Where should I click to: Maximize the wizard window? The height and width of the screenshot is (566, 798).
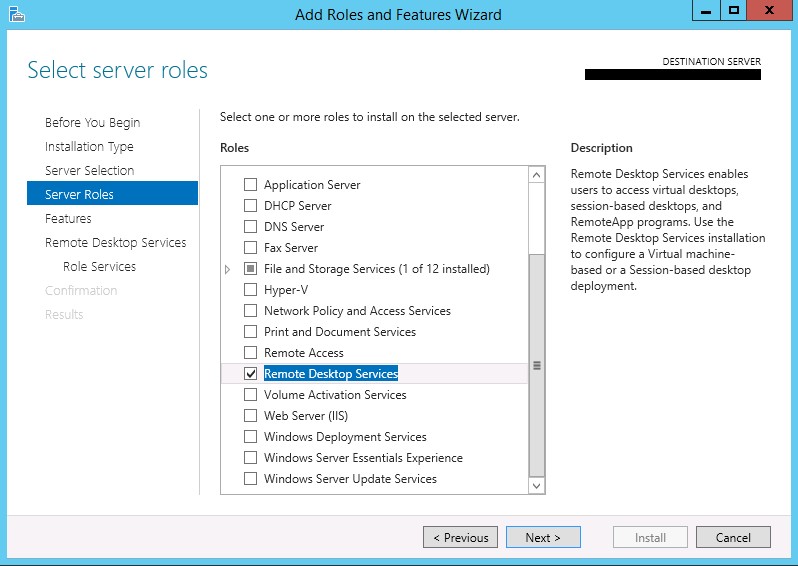coord(733,11)
